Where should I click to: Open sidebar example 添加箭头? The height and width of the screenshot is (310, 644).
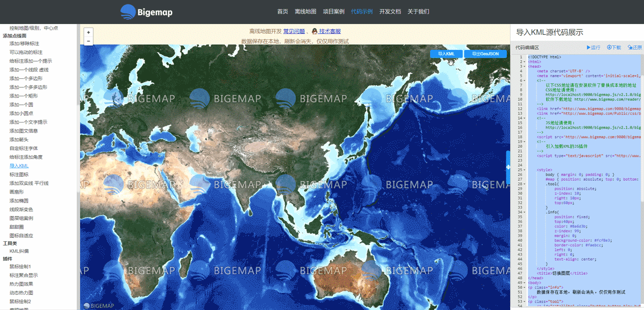coord(19,139)
